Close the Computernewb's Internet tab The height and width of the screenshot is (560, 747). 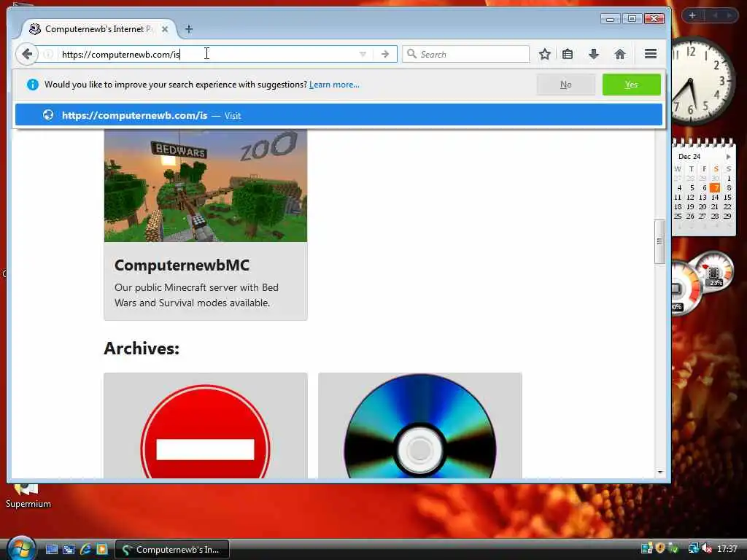pyautogui.click(x=165, y=29)
